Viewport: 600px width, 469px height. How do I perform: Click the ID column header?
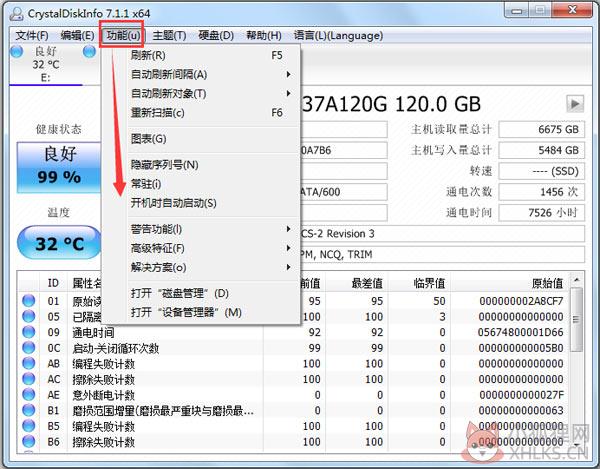[53, 283]
